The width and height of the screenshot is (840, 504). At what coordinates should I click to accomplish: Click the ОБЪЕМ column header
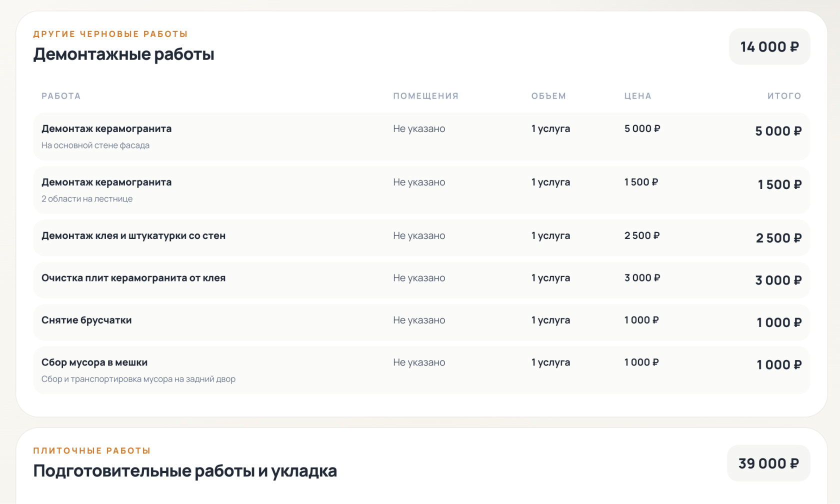coord(548,96)
